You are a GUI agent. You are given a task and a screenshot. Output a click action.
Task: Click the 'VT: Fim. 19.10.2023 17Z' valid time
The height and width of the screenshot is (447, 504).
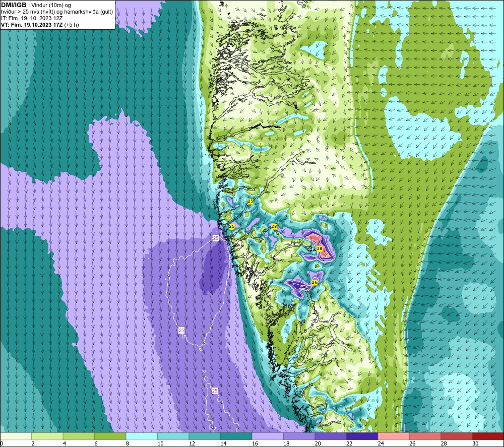[x=32, y=25]
